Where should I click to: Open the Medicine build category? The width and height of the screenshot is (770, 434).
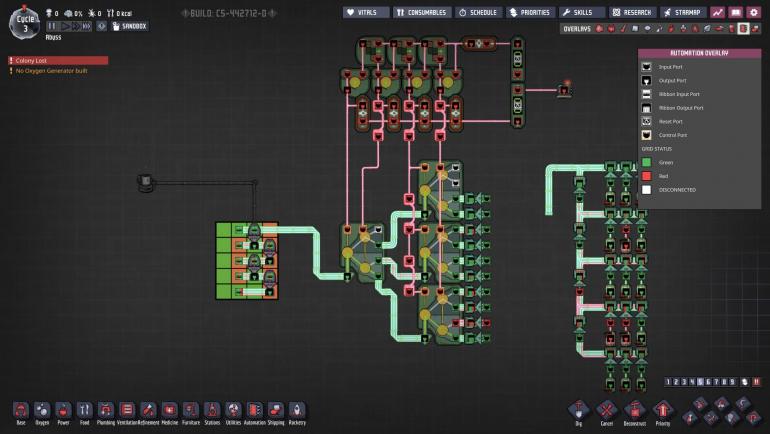tap(169, 411)
